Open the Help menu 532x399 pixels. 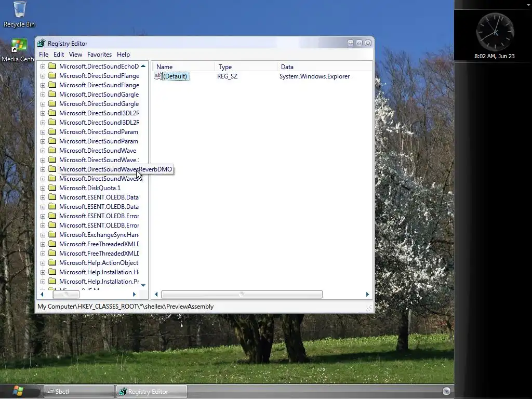123,54
